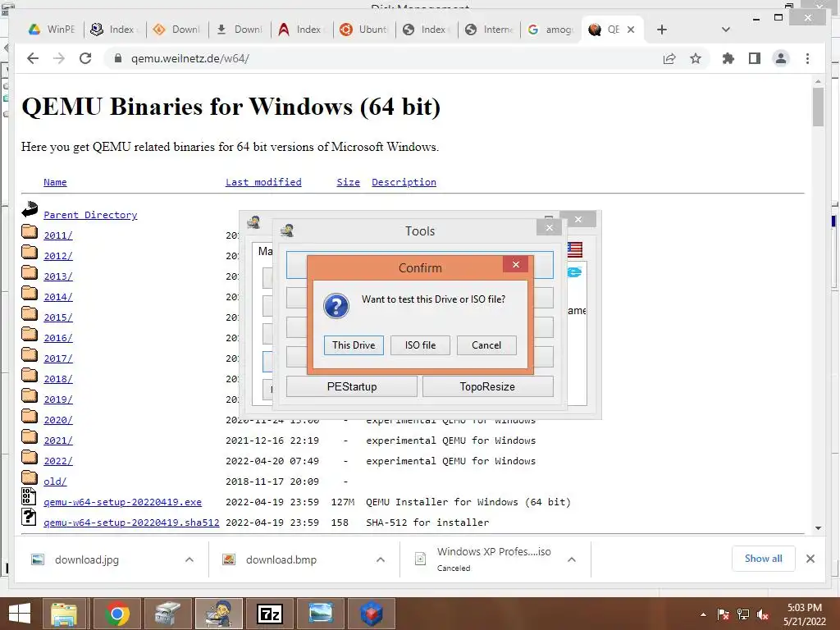Expand the tab search chevron
This screenshot has width=840, height=630.
pyautogui.click(x=726, y=30)
